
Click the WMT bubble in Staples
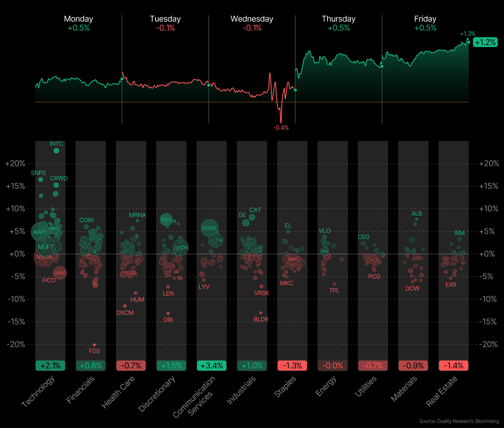click(x=293, y=259)
